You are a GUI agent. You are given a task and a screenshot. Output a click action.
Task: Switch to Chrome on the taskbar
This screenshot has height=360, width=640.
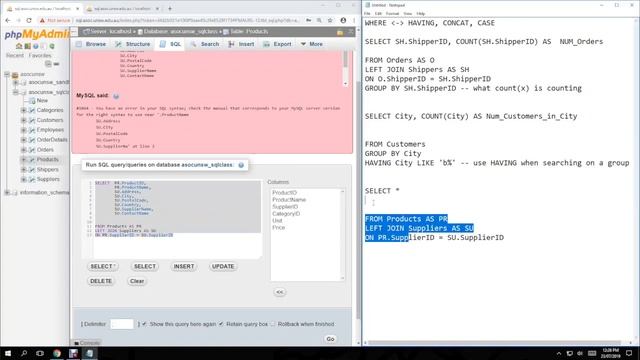57,353
